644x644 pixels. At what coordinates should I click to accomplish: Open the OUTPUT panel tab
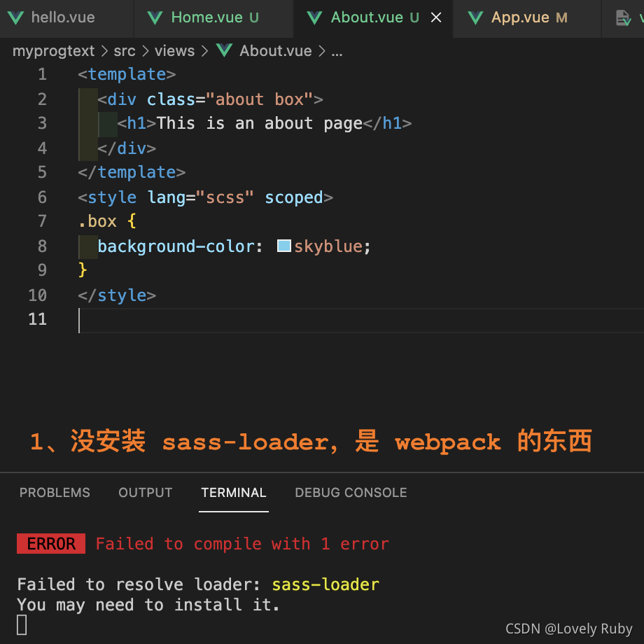point(146,492)
